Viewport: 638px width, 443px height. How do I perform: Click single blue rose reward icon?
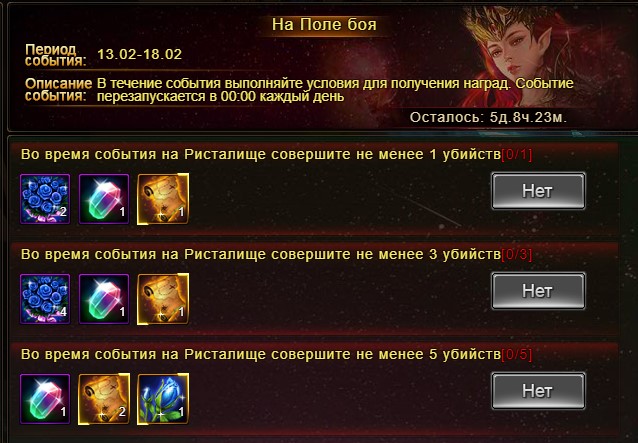point(163,399)
